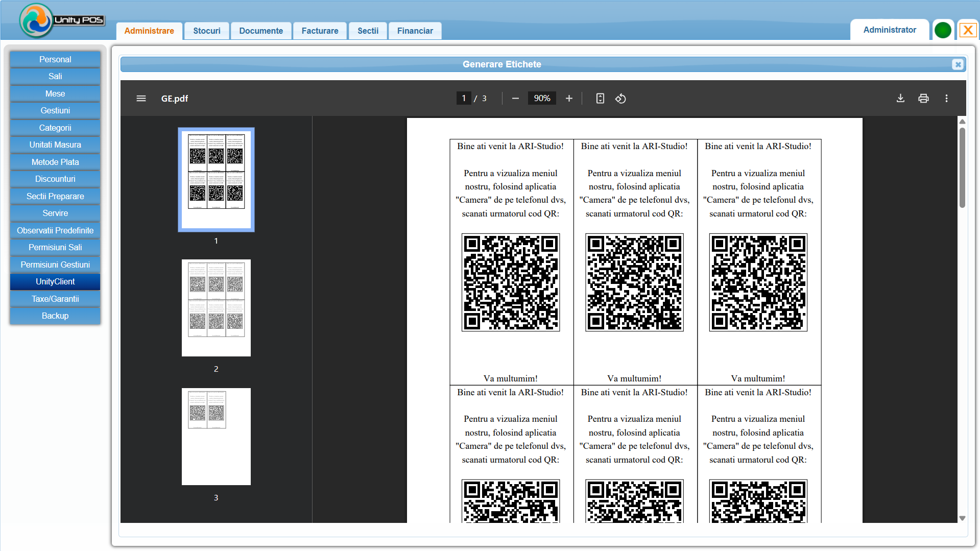980x551 pixels.
Task: Select the UnityClient sidebar entry
Action: [x=55, y=281]
